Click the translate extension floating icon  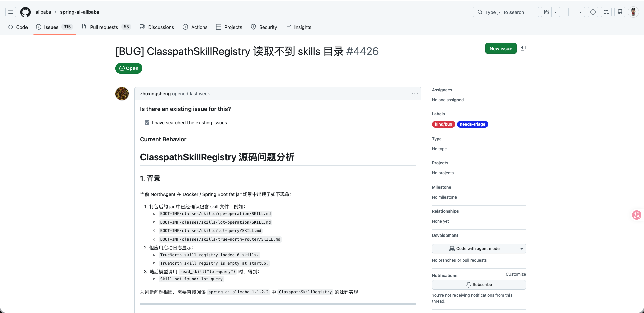636,215
